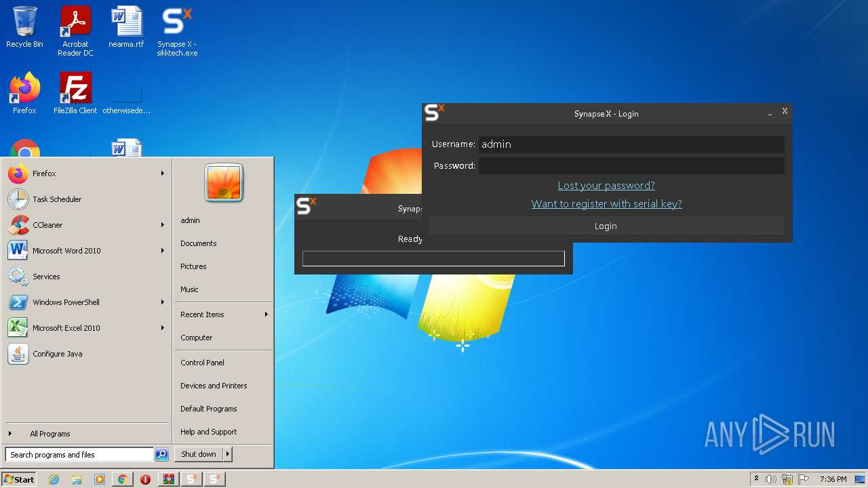
Task: Select the nearma.rtf desktop file
Action: click(x=126, y=27)
